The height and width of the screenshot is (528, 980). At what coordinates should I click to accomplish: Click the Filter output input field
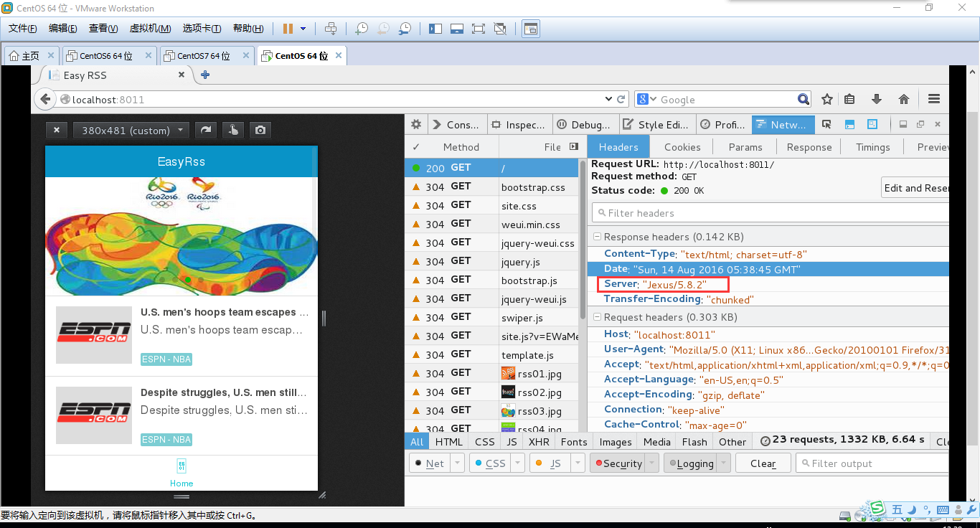(872, 463)
